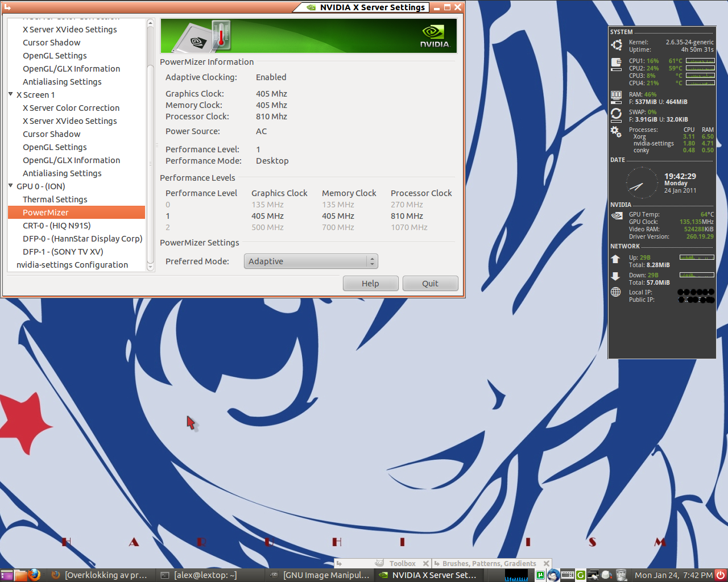
Task: Open X Server Color Correction under X Screen 1
Action: (71, 108)
